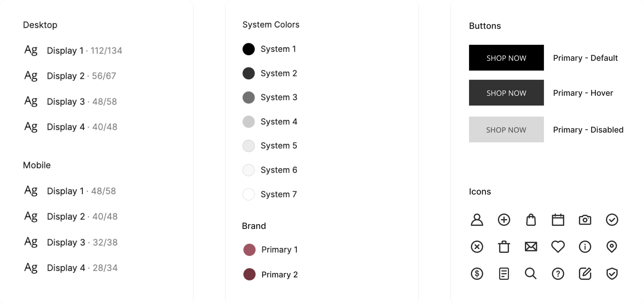Image resolution: width=644 pixels, height=305 pixels.
Task: Pick the Primary 1 brand color swatch
Action: click(249, 250)
